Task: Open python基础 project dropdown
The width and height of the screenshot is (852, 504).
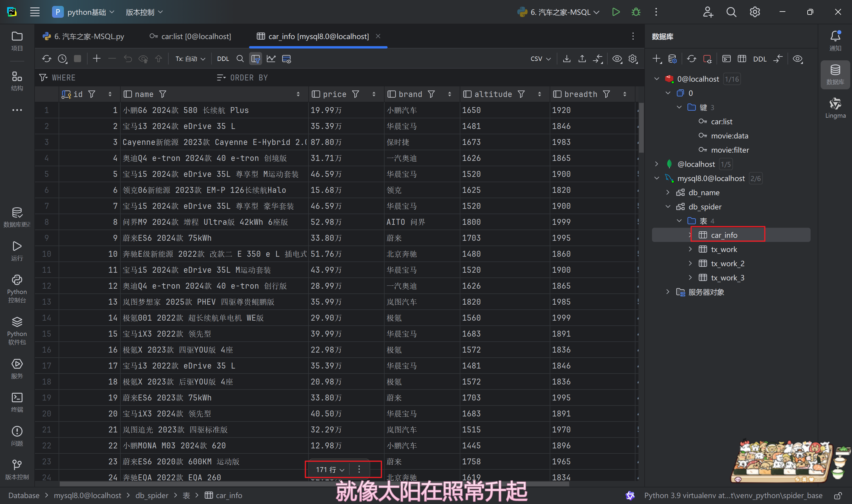Action: 83,12
